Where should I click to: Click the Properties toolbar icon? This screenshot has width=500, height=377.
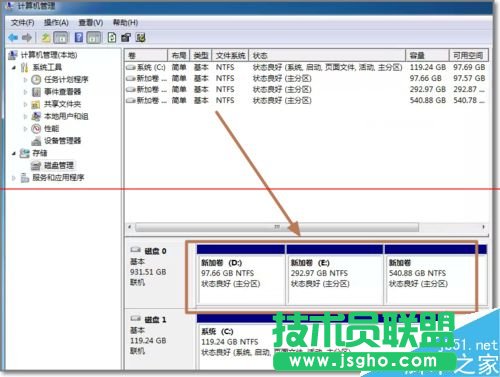pos(126,38)
